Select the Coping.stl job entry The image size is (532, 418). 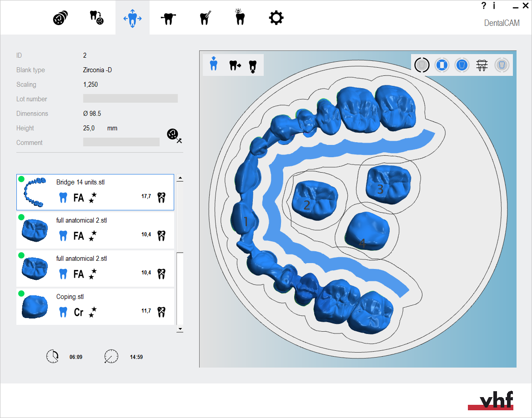tap(95, 307)
